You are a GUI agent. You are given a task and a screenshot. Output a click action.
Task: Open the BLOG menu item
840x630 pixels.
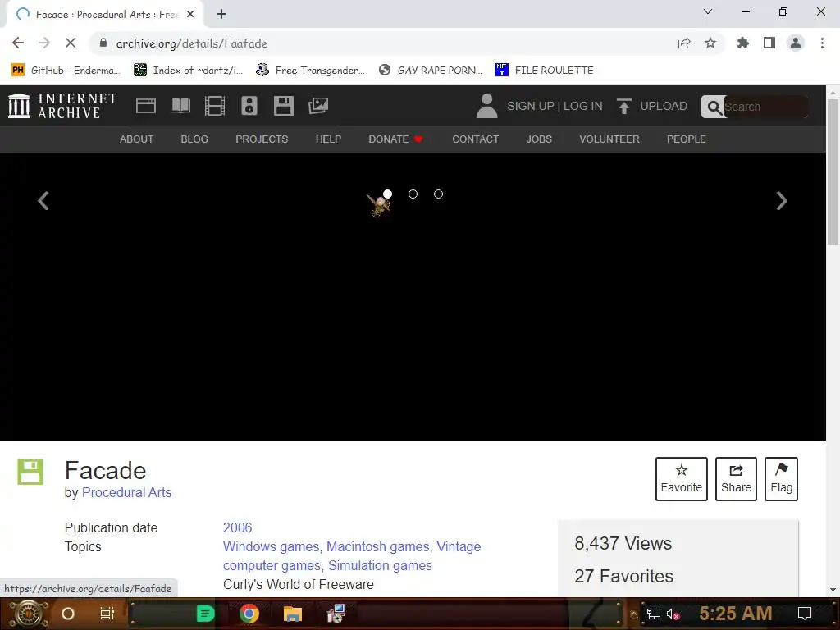tap(194, 139)
